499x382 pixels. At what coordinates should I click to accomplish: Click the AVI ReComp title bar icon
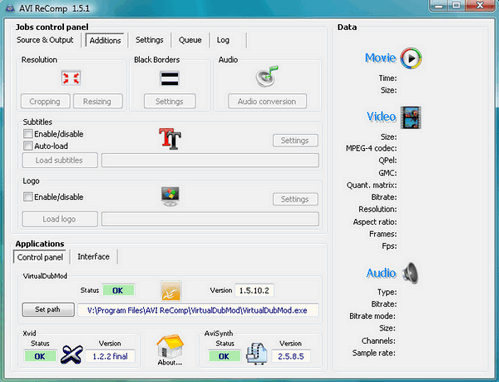[10, 8]
